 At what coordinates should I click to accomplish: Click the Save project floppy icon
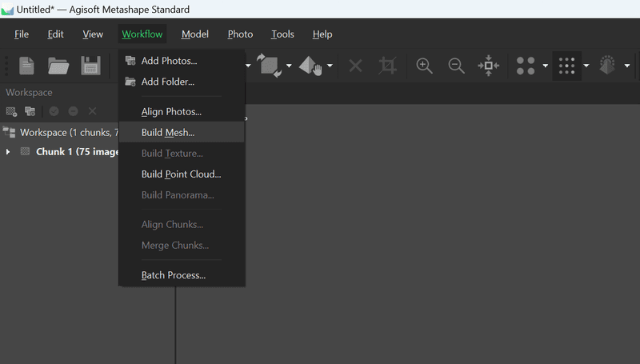[90, 66]
